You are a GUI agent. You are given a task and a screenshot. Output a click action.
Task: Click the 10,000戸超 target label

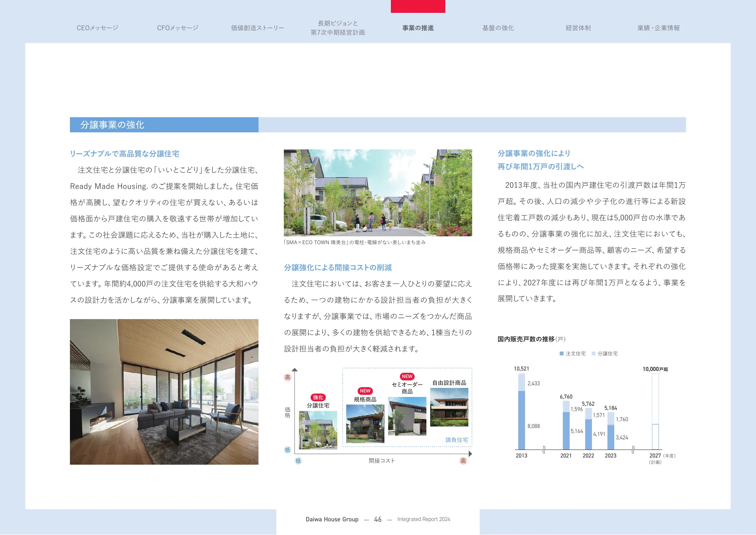click(x=655, y=369)
